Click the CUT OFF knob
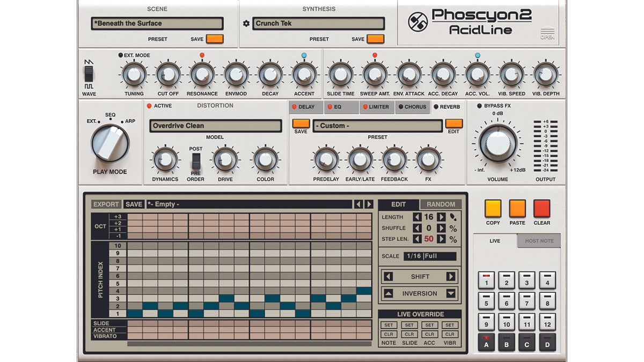 coord(167,75)
